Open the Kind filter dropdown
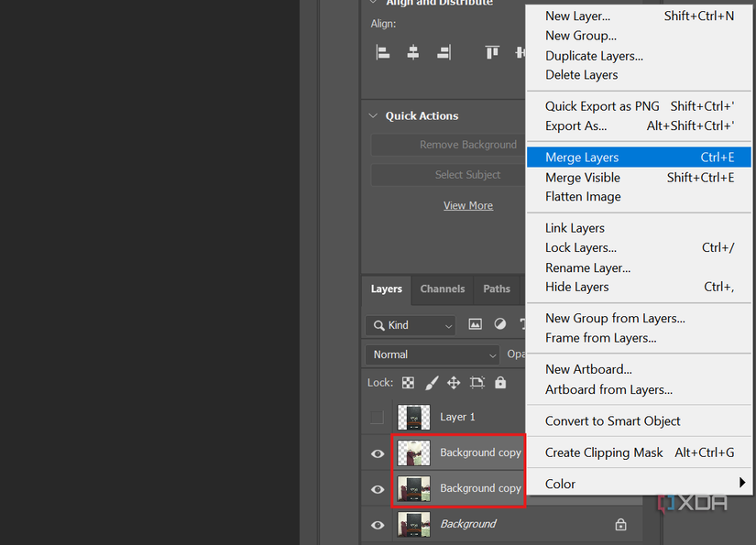 [410, 324]
